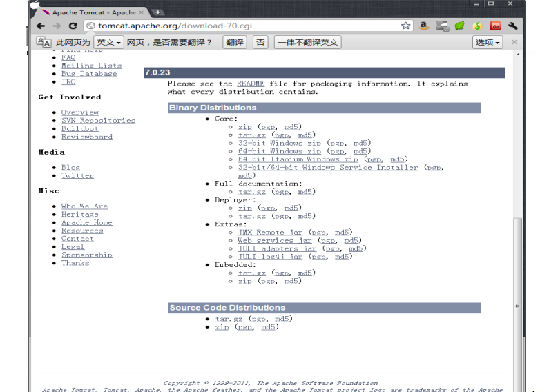Open the IRC link

click(x=68, y=81)
